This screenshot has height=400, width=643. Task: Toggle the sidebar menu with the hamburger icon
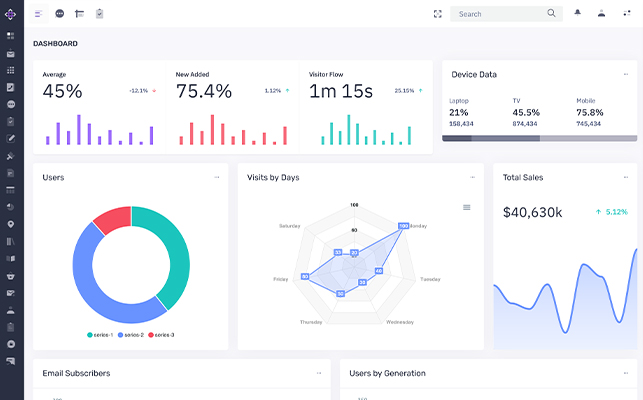point(39,14)
